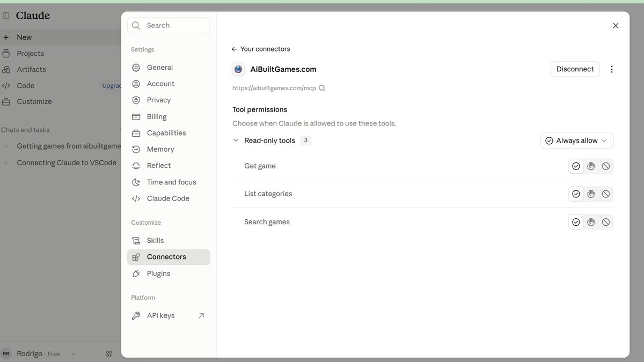
Task: Click the count badge 3 by Read-only tools
Action: 305,141
